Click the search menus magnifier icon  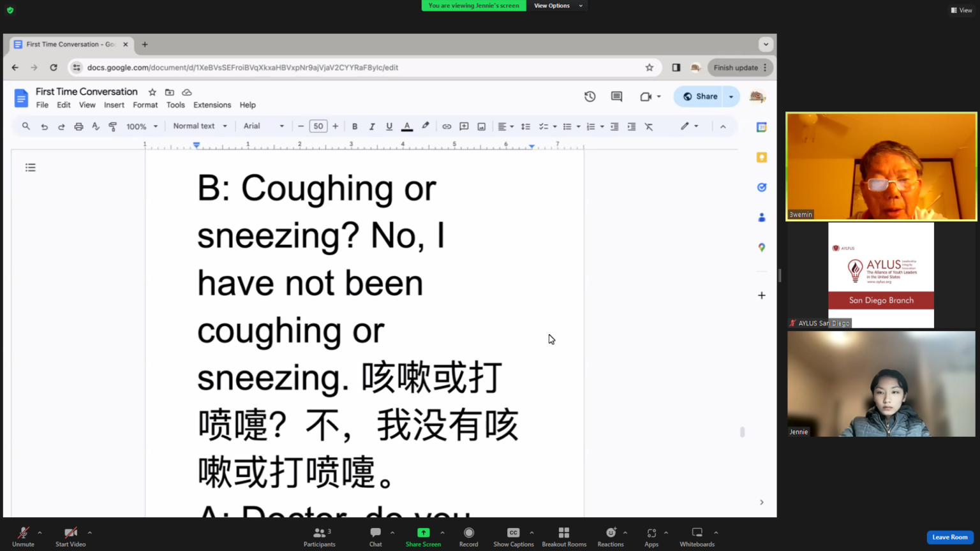pos(26,126)
